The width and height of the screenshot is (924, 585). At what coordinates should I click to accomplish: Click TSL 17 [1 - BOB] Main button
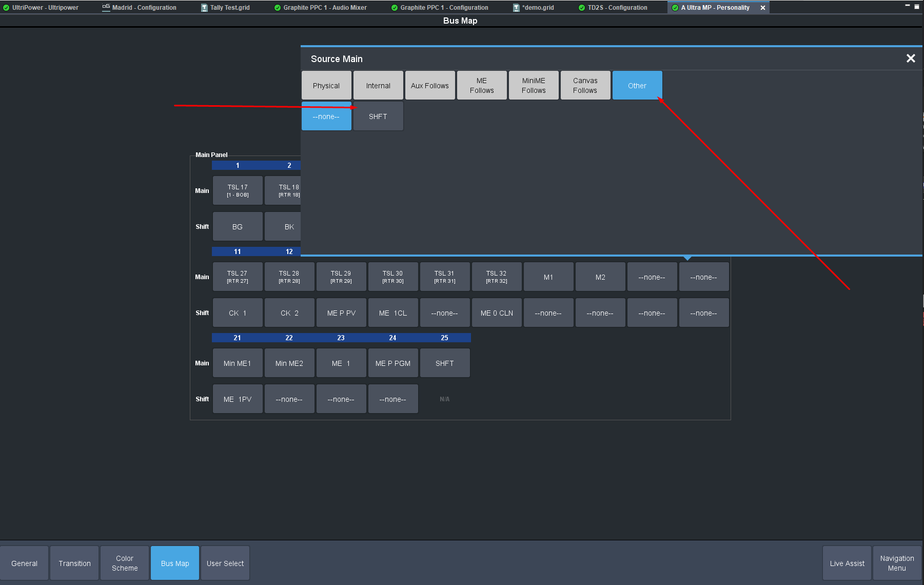pyautogui.click(x=238, y=190)
